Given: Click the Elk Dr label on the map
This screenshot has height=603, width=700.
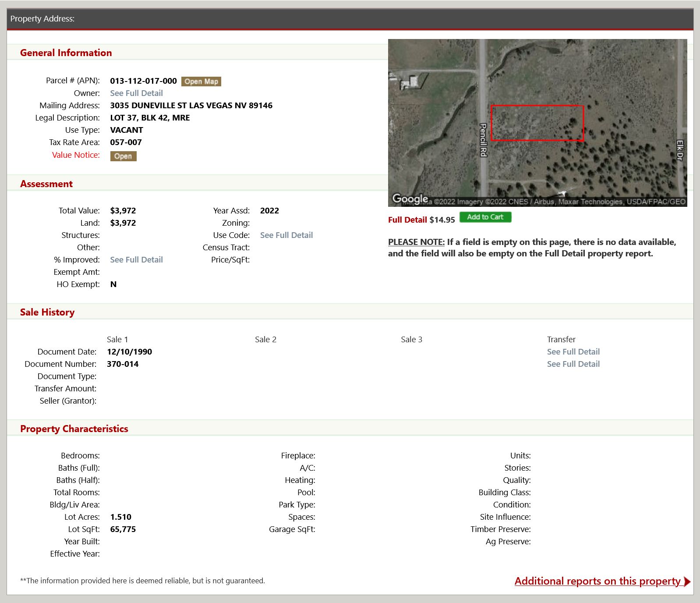Looking at the screenshot, I should point(679,150).
